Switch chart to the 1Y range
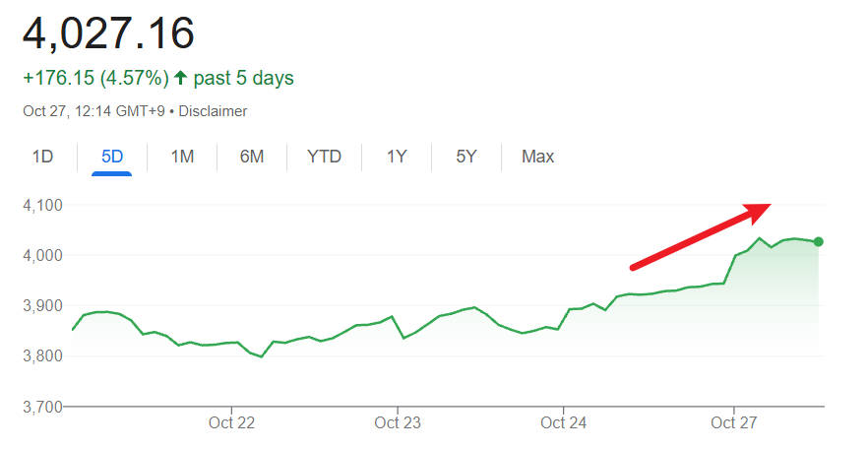The width and height of the screenshot is (868, 449). click(x=397, y=157)
